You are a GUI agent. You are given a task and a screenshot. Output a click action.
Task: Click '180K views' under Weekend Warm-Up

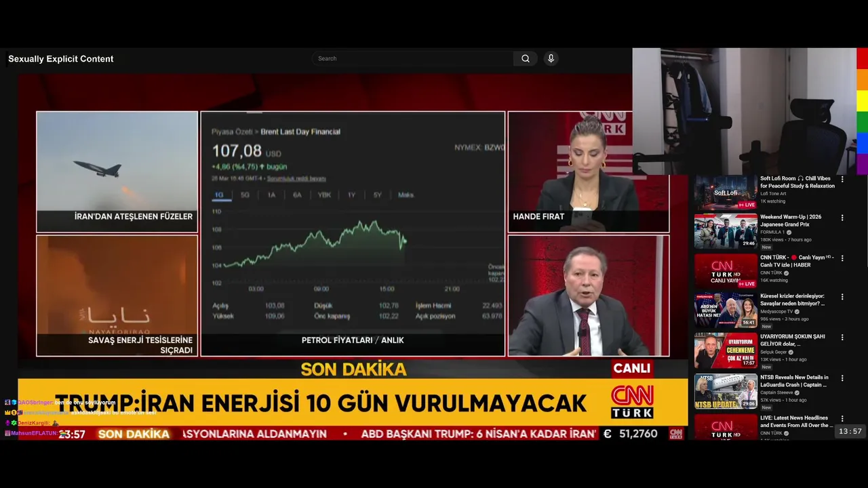772,240
